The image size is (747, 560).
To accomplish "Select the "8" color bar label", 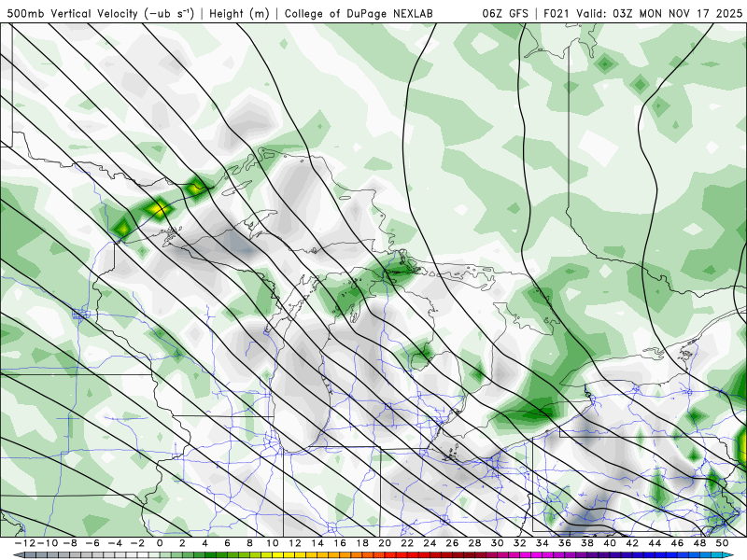I will point(249,543).
